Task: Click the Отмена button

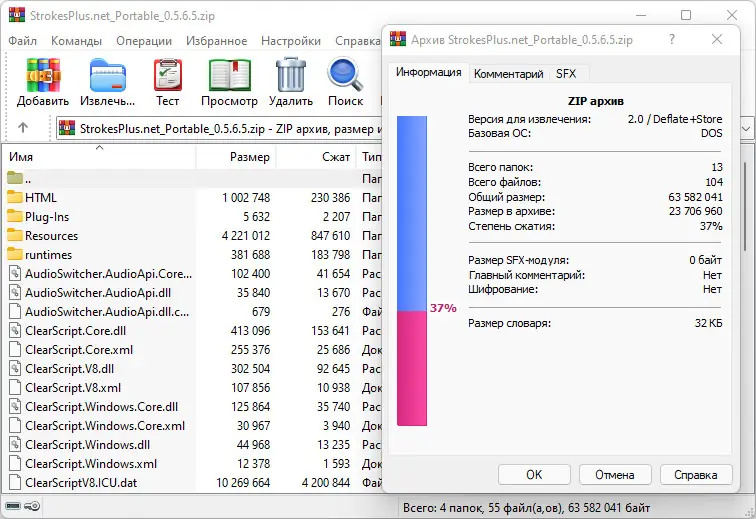Action: [615, 475]
